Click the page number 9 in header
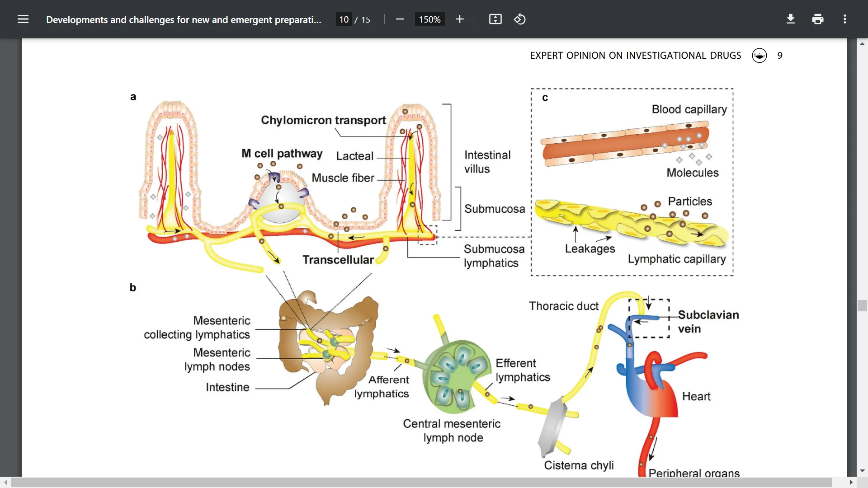 [x=780, y=56]
